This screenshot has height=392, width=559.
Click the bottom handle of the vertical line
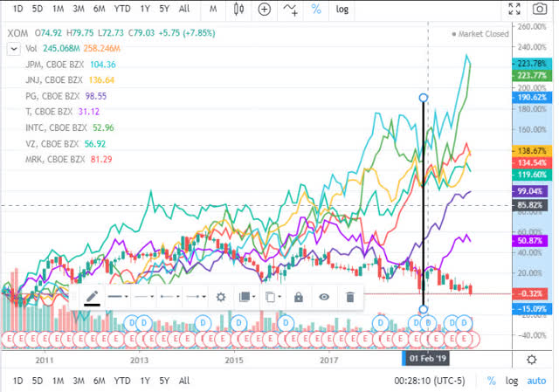(423, 309)
